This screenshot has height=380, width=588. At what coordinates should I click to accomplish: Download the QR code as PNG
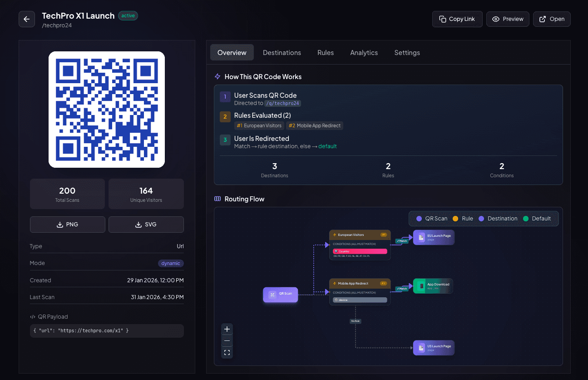tap(67, 224)
